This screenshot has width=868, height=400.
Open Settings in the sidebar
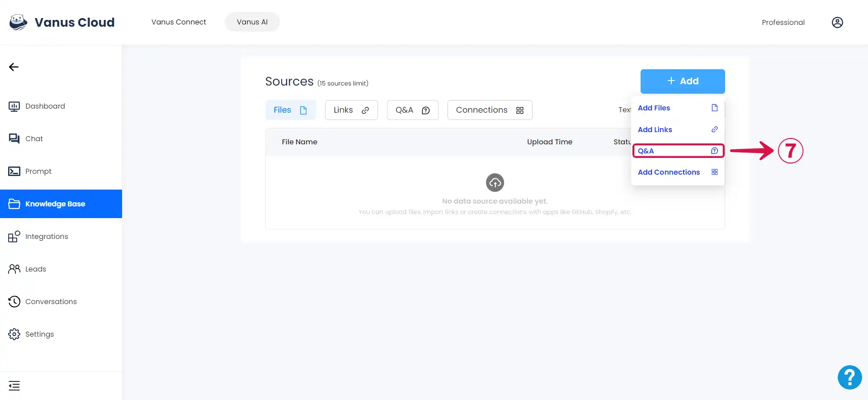pyautogui.click(x=61, y=334)
